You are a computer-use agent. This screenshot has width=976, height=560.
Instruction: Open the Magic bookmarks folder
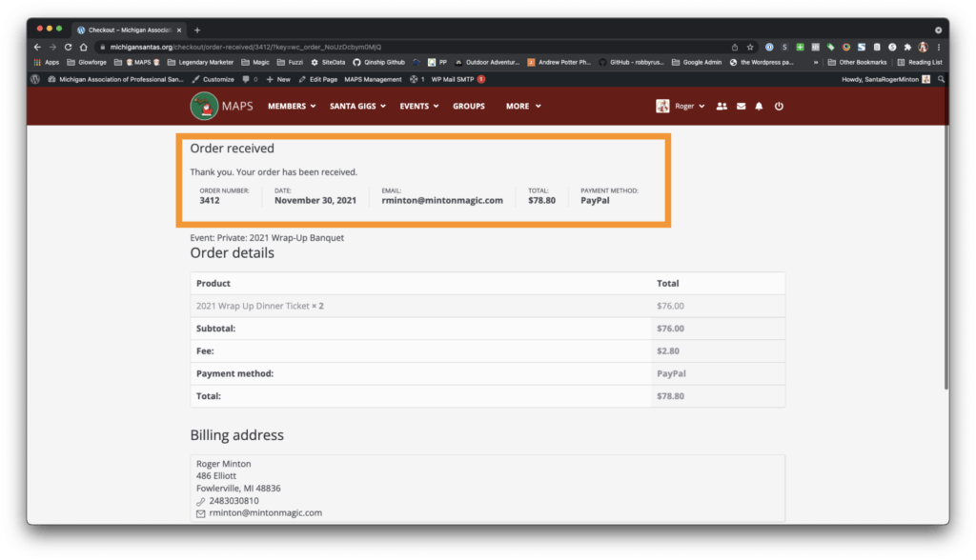[x=255, y=62]
